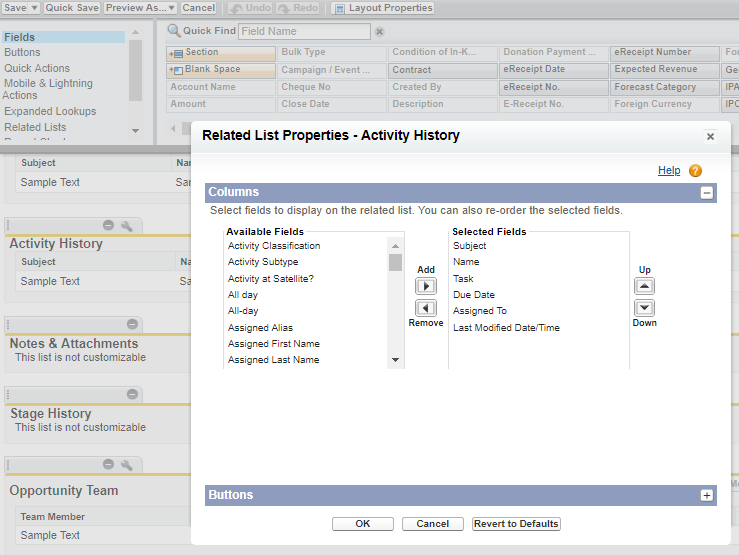Select Quick Actions in the palette sidebar
The width and height of the screenshot is (739, 555).
point(37,68)
